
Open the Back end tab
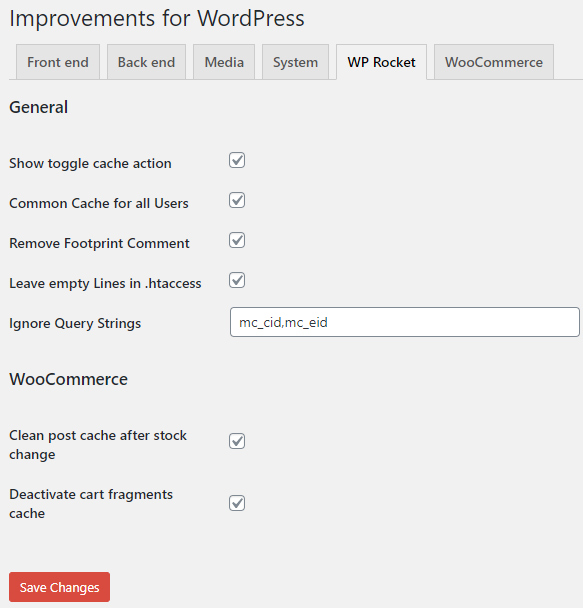coord(146,62)
